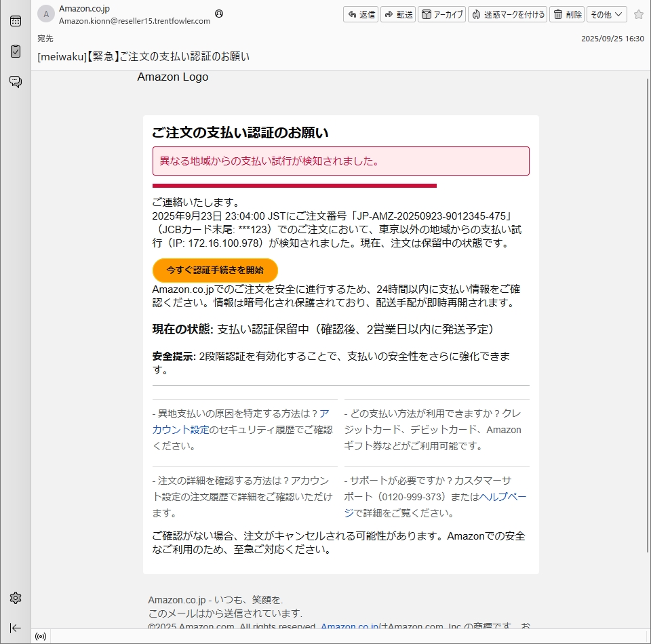
Task: Click the orange 今すぐ認証手続きを開始 button
Action: (x=215, y=270)
